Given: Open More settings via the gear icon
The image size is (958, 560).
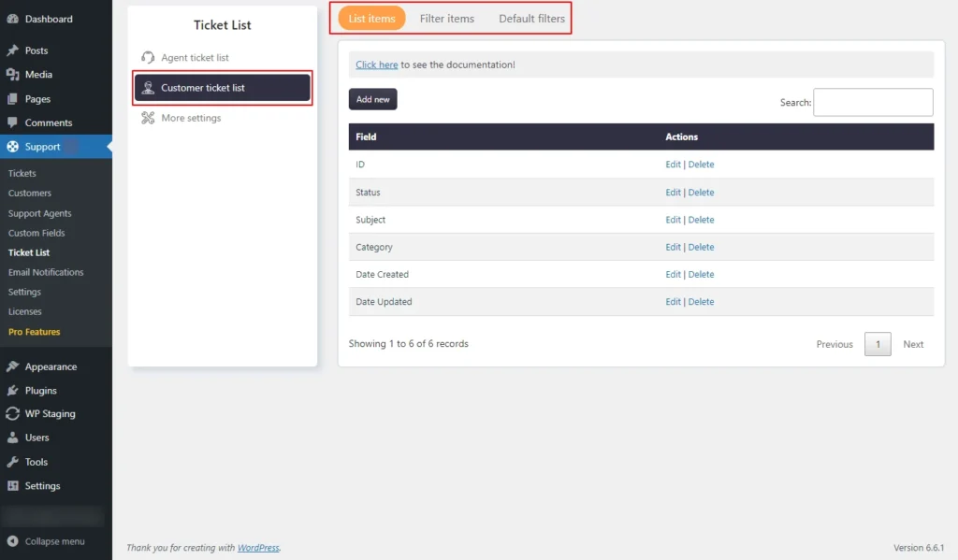Looking at the screenshot, I should click(150, 118).
